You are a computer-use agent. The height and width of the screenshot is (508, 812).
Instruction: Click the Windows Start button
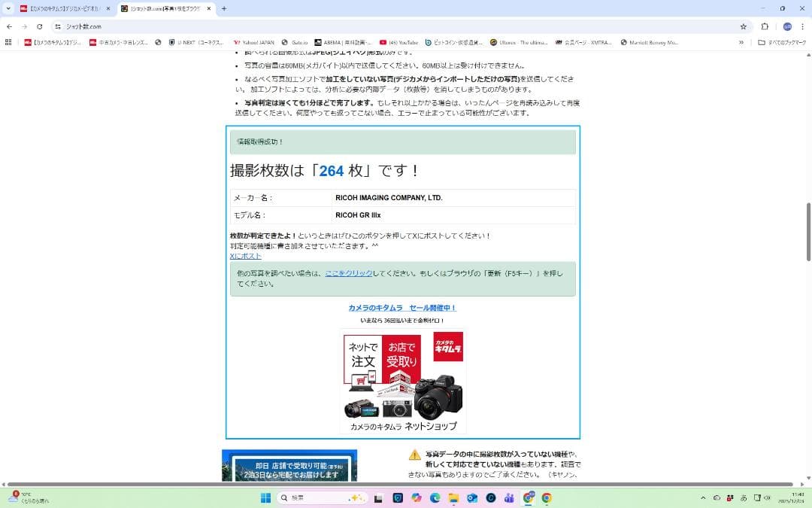[265, 497]
